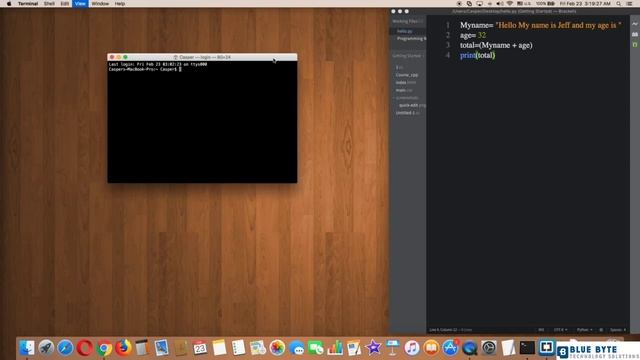This screenshot has height=360, width=640.
Task: Open iBooks orange icon in Dock
Action: click(x=431, y=348)
